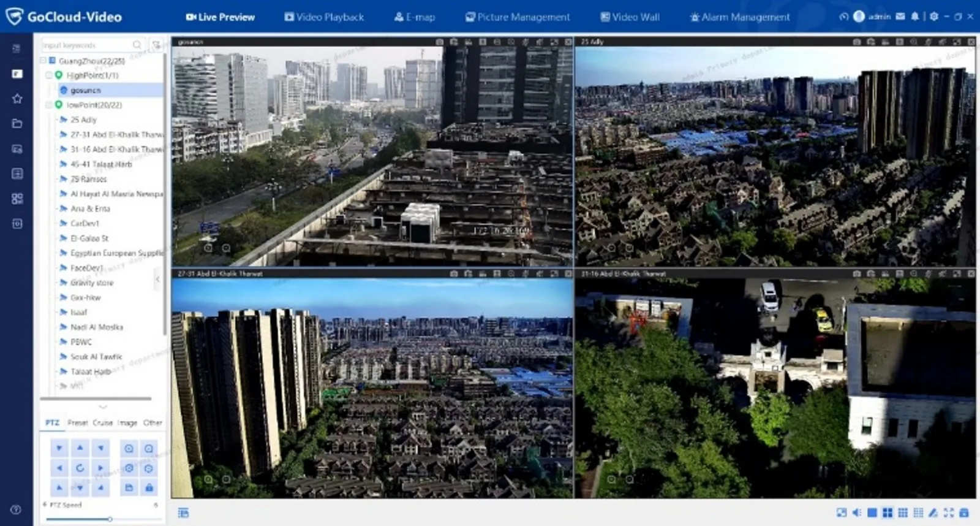Screen dimensions: 980x526
Task: Pan camera up with PTZ arrow
Action: (x=80, y=448)
